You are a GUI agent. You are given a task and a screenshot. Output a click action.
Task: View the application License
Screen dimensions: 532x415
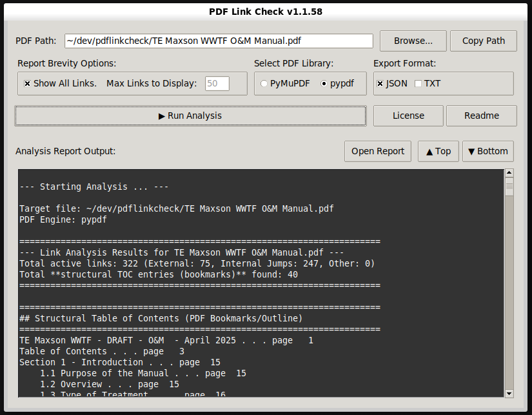pos(408,116)
